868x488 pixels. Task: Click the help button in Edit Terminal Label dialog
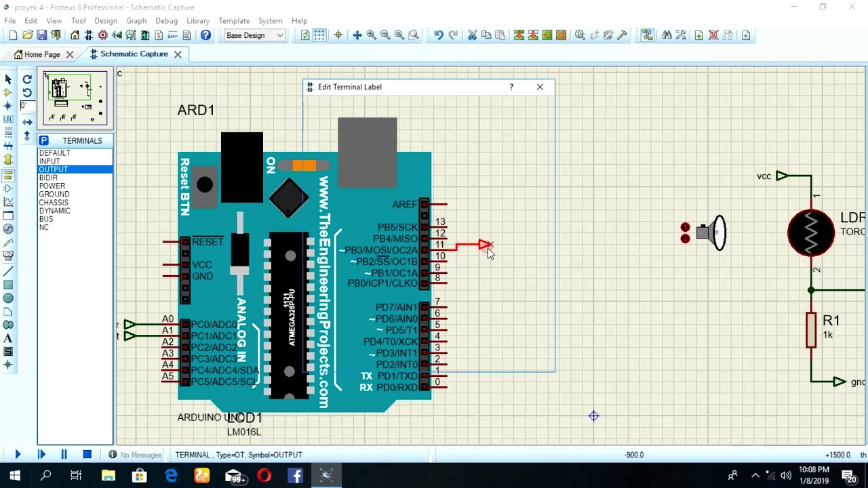[511, 87]
